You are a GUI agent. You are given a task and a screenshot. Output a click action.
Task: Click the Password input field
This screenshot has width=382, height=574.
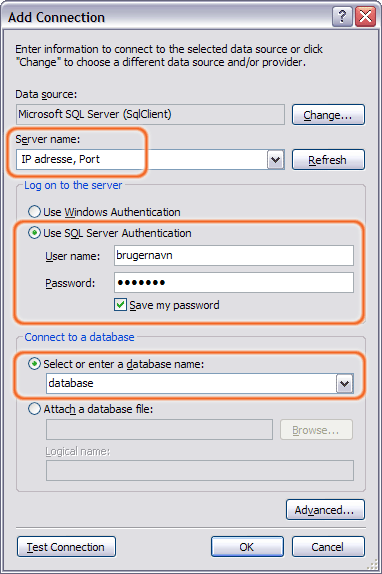pyautogui.click(x=234, y=282)
